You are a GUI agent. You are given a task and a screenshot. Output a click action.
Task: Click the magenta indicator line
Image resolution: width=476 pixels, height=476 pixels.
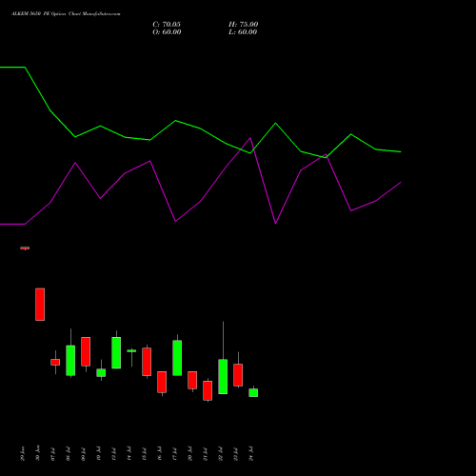200,201
